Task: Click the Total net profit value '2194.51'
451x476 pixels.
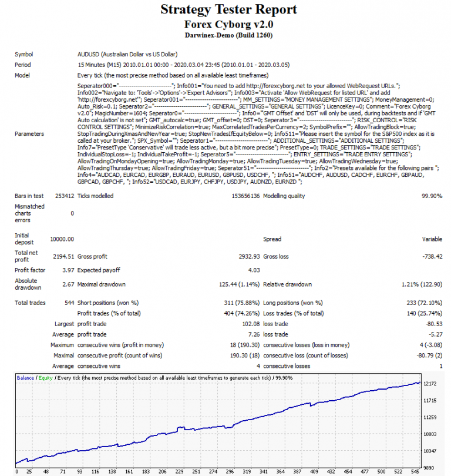Action: click(x=63, y=257)
